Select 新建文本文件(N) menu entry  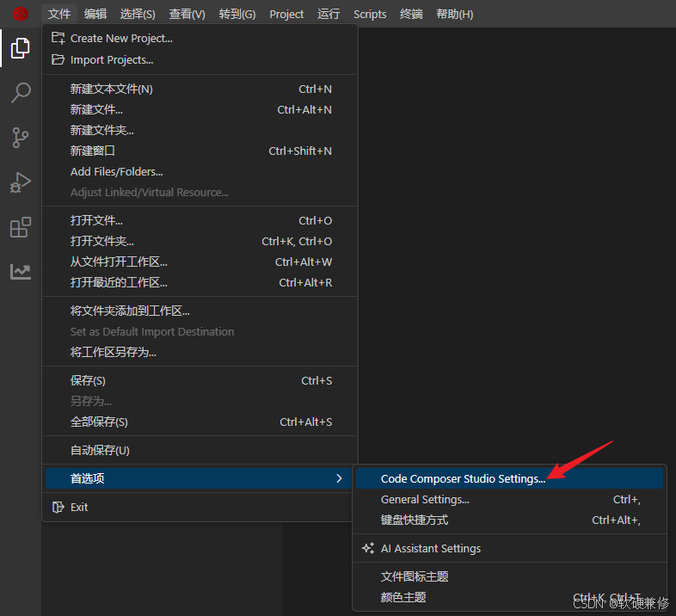click(x=200, y=89)
